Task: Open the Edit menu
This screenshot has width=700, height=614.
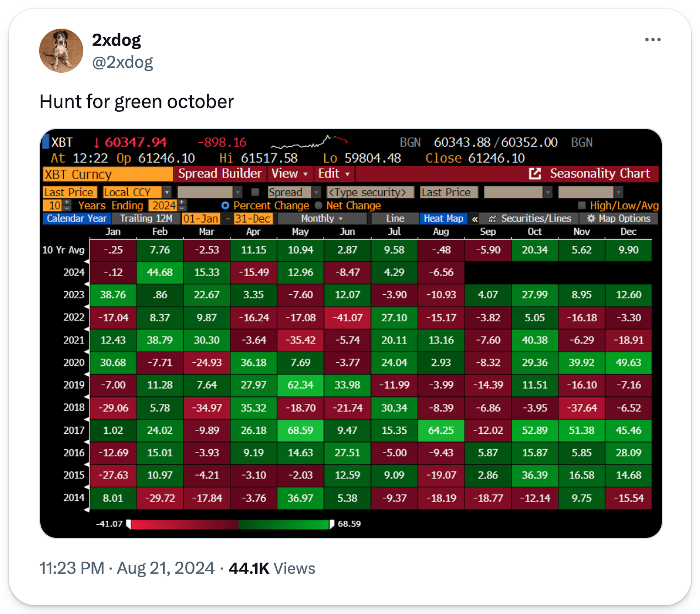Action: point(334,174)
